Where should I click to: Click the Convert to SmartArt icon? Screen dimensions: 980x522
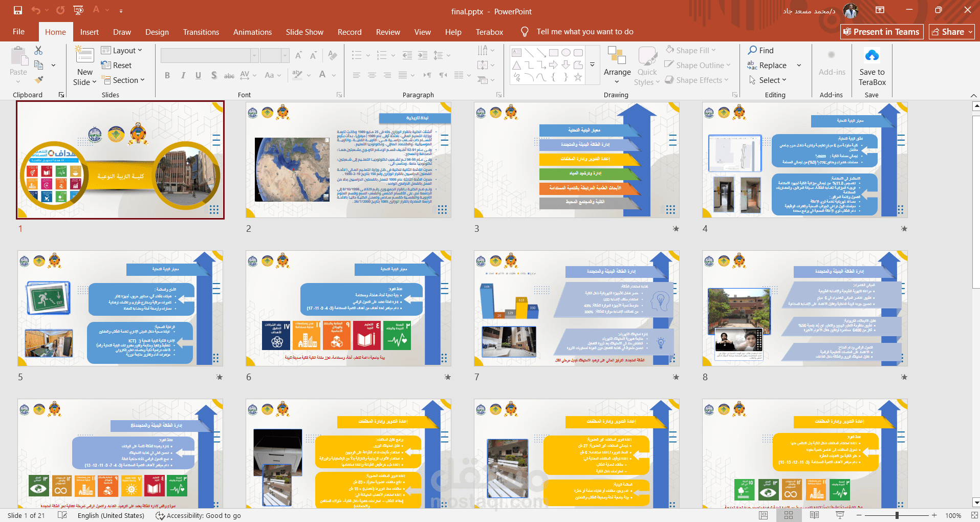[483, 80]
